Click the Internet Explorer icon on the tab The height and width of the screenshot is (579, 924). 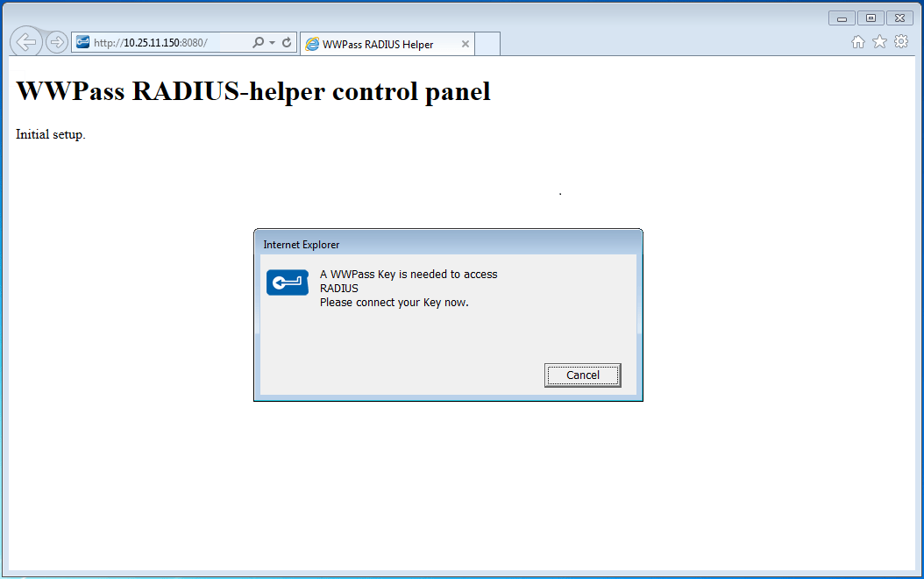[x=312, y=44]
